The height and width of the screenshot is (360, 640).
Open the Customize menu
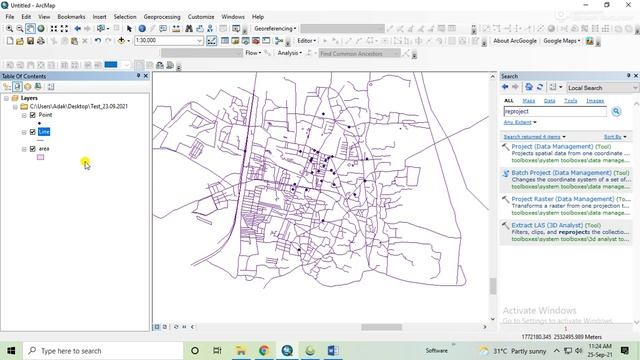tap(201, 17)
